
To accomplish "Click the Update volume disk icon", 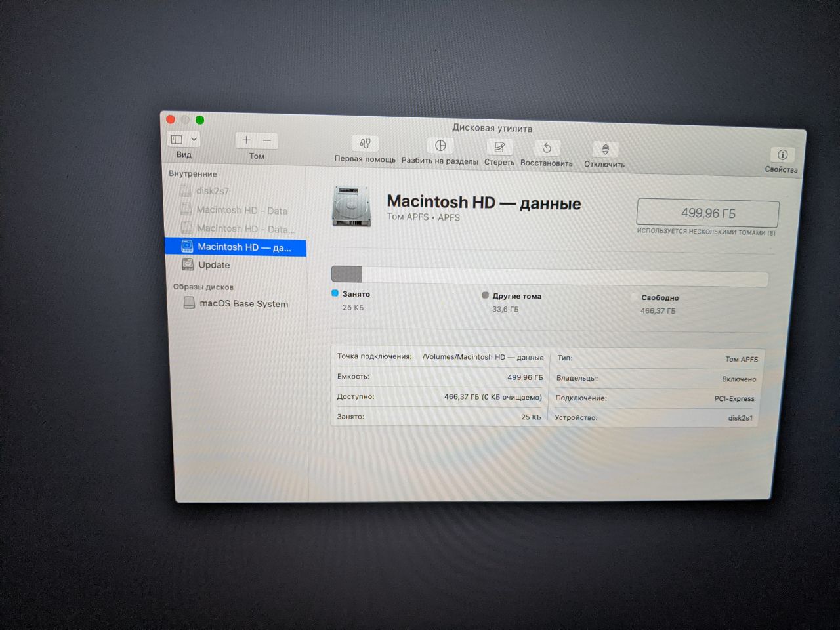I will tap(188, 264).
